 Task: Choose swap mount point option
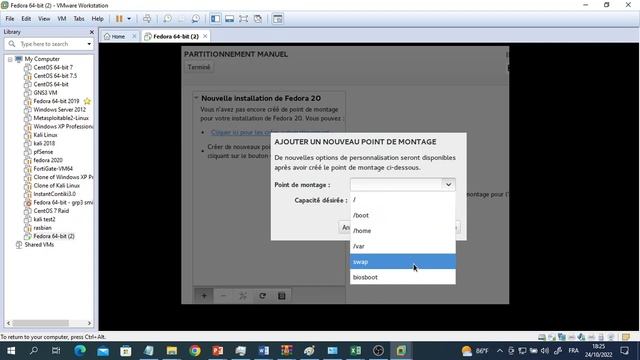coord(402,262)
